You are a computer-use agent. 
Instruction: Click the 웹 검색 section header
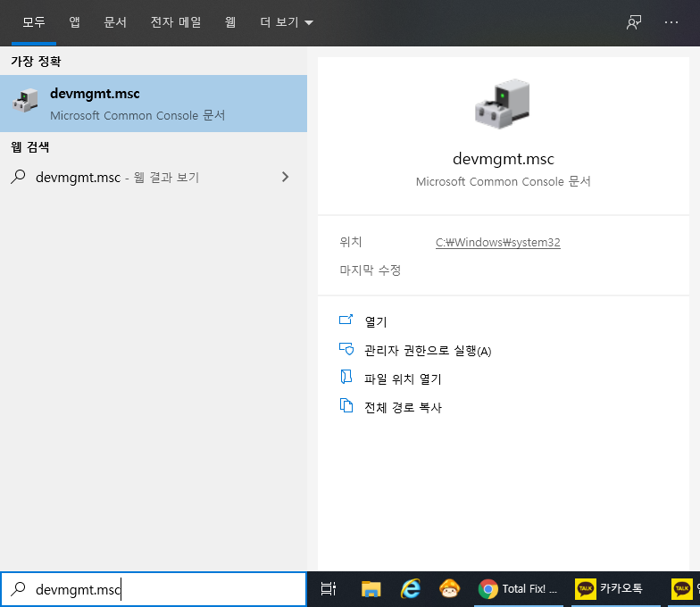30,146
